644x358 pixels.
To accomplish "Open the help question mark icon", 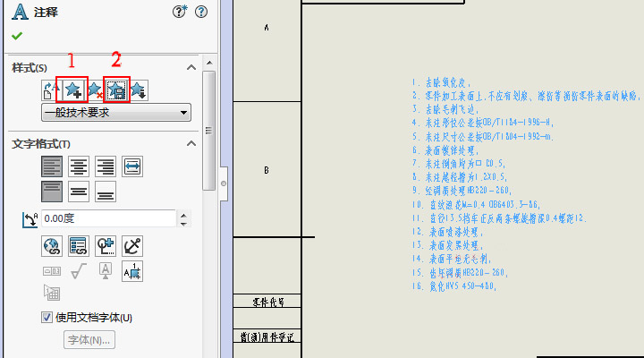I will click(x=201, y=12).
